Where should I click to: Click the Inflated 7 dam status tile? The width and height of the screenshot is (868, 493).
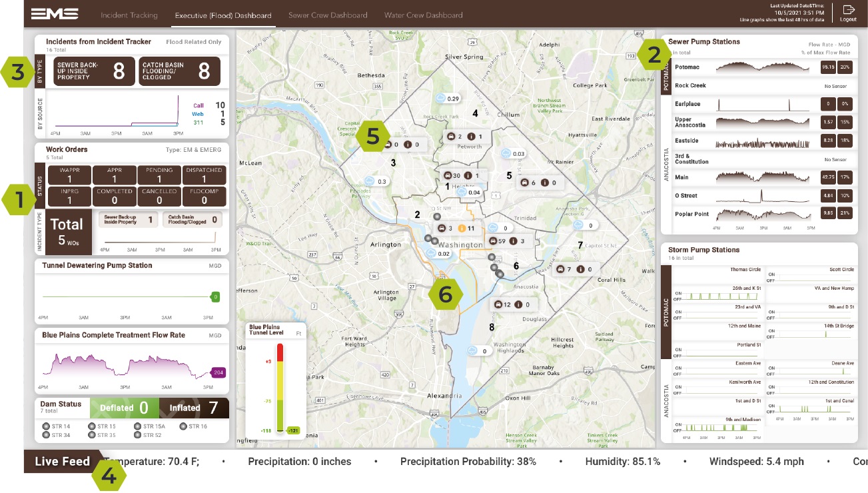(194, 408)
